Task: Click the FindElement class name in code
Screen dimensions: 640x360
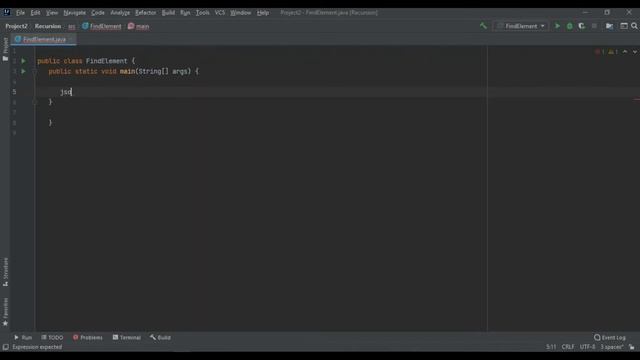Action: [x=106, y=61]
